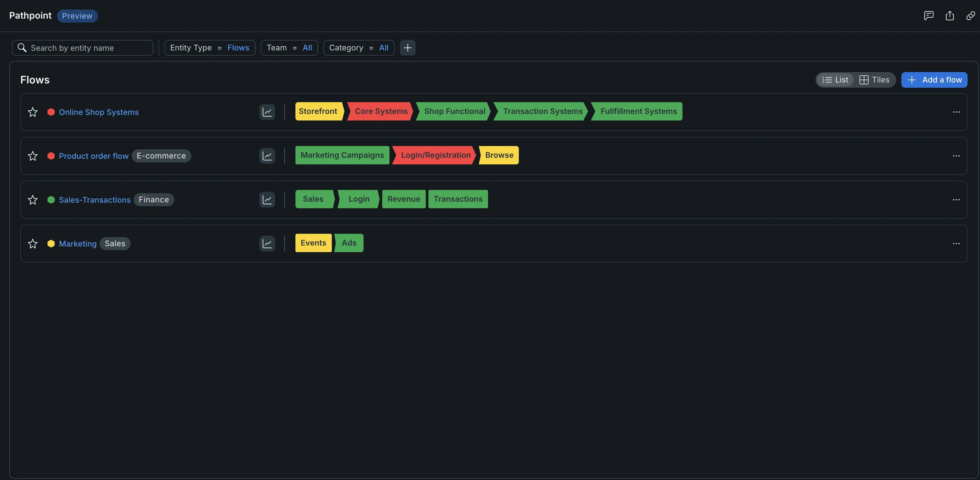Screen dimensions: 980x480
Task: Click red status hexagon of Online Shop Systems
Action: 51,112
